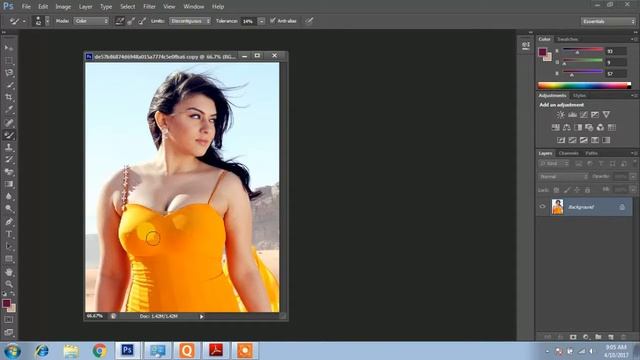Image resolution: width=640 pixels, height=360 pixels.
Task: Toggle lock transparent pixels
Action: pyautogui.click(x=556, y=190)
